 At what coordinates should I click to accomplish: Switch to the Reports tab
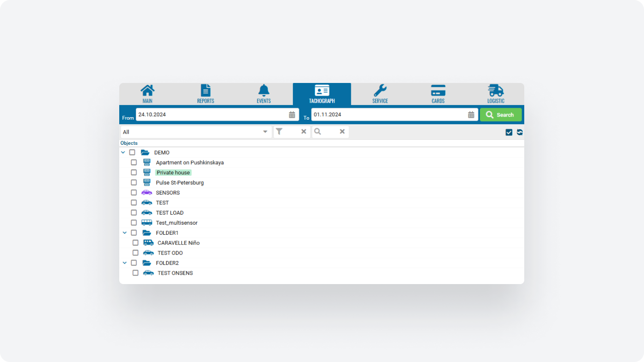(205, 94)
